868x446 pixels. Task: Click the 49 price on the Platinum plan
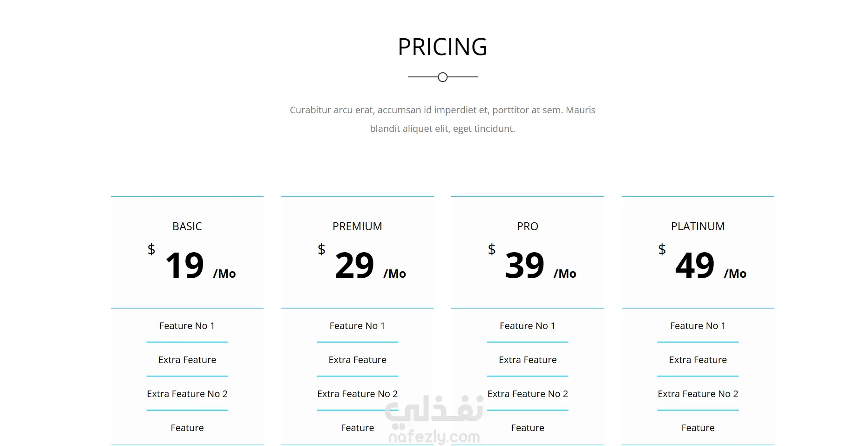click(695, 266)
